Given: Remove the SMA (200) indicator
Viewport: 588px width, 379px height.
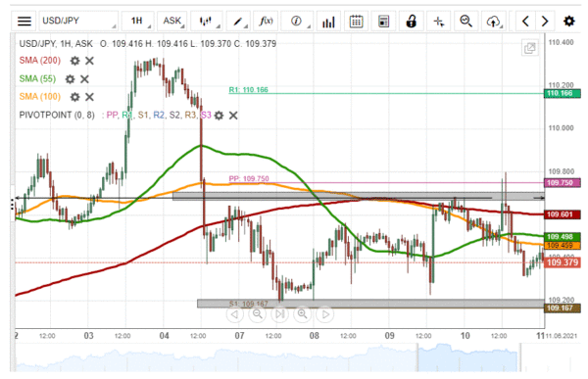Looking at the screenshot, I should pyautogui.click(x=89, y=61).
